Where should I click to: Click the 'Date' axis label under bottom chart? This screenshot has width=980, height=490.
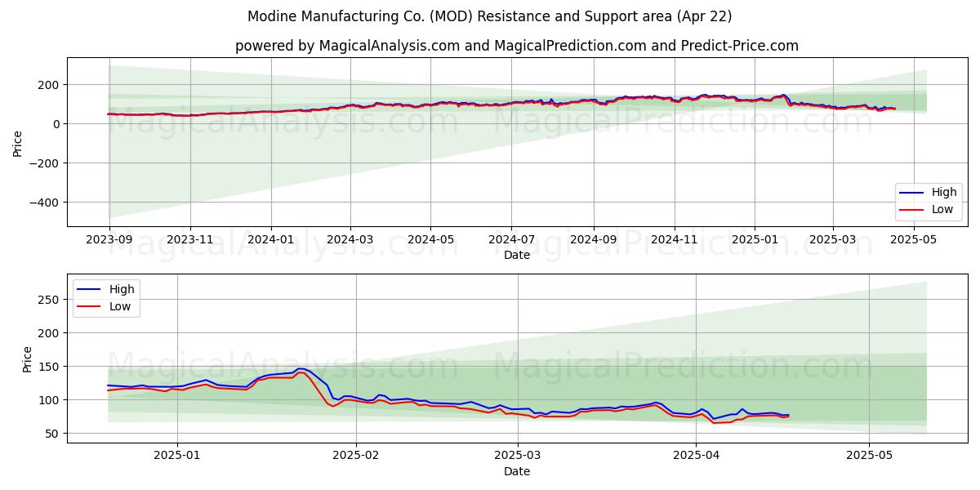pos(517,472)
